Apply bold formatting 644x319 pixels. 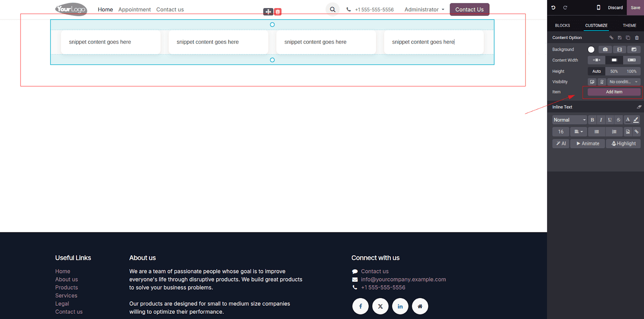(x=592, y=120)
